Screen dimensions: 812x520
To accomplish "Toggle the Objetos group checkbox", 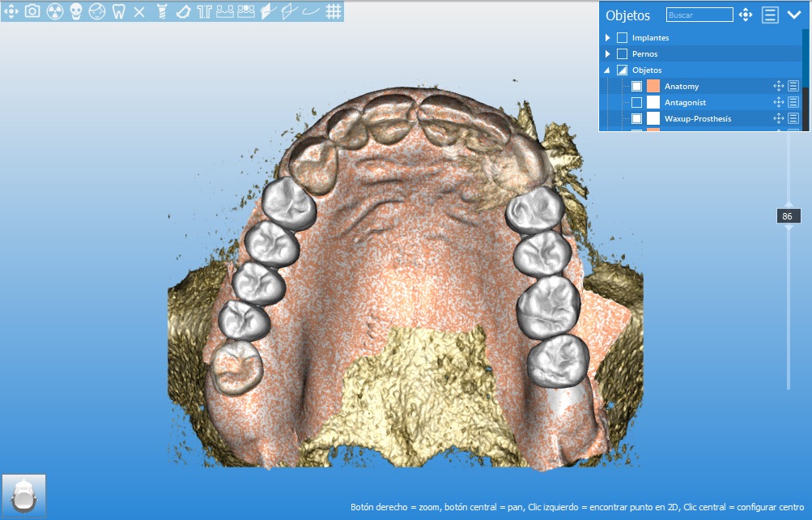I will pos(623,70).
